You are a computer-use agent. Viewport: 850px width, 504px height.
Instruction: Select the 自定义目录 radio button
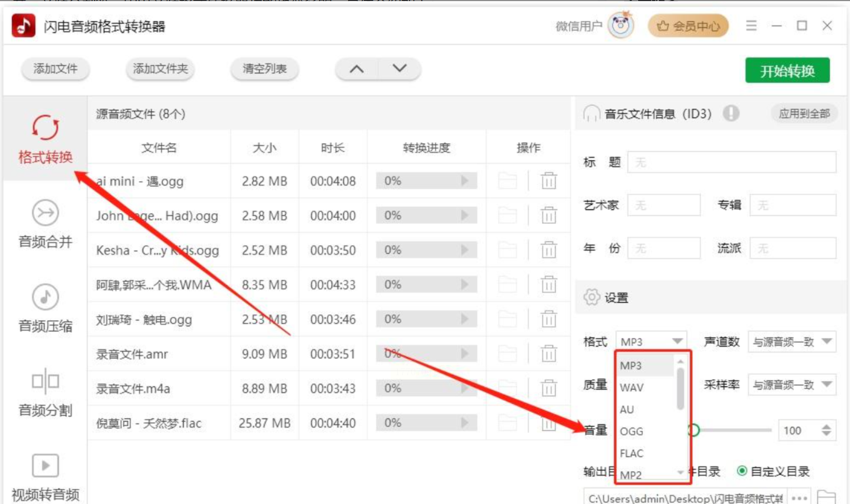(x=742, y=471)
